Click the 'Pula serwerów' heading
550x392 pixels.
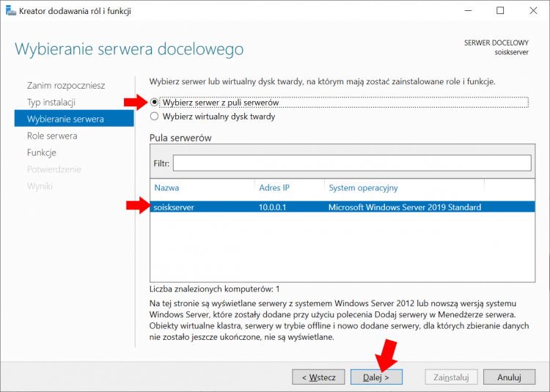pyautogui.click(x=180, y=138)
